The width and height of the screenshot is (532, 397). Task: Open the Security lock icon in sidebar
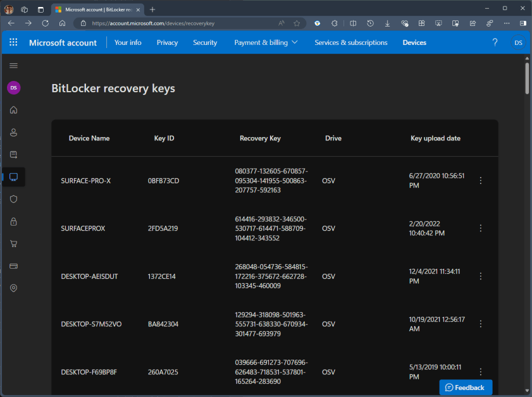(13, 221)
